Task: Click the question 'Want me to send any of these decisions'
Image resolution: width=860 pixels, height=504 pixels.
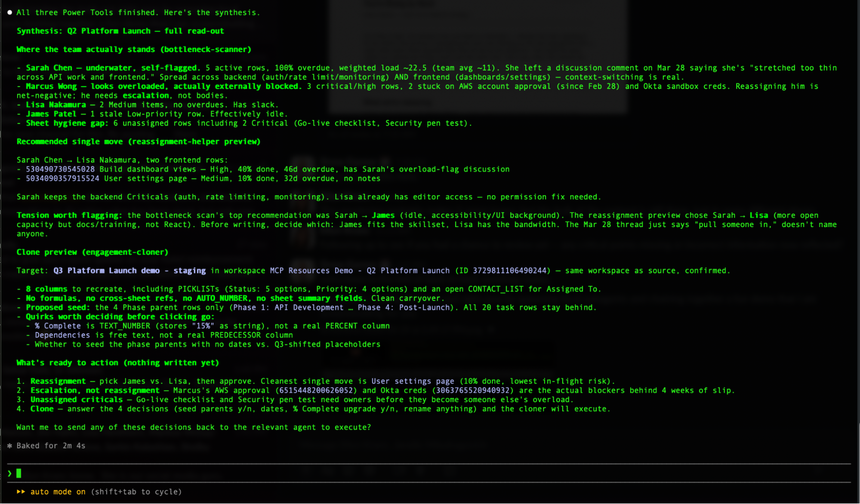Action: (194, 427)
